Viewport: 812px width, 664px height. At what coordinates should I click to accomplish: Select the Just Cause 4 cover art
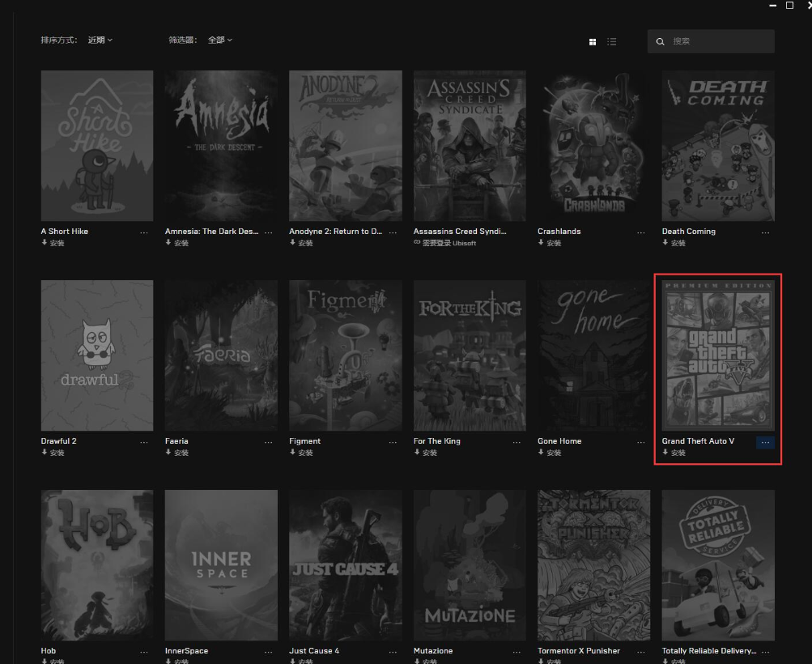(346, 565)
